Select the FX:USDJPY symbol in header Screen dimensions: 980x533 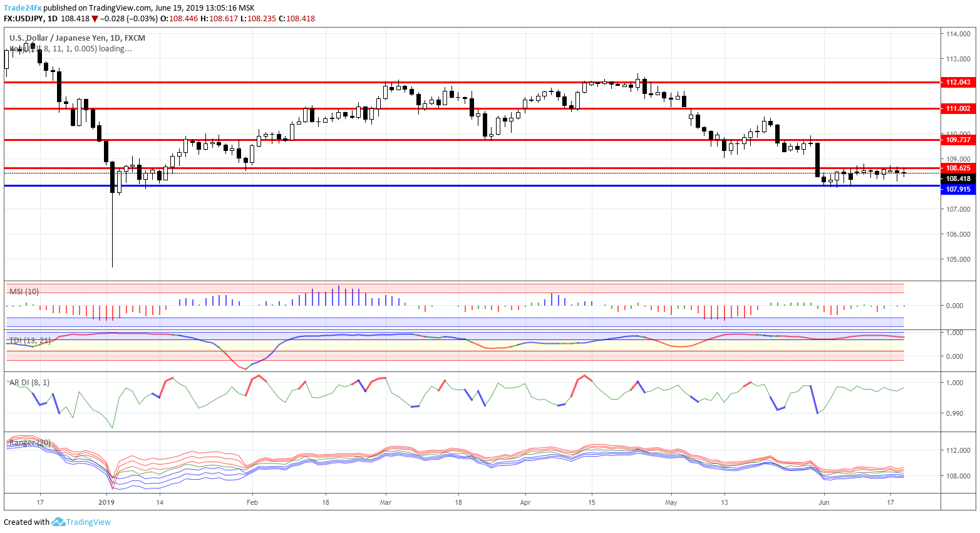pos(24,19)
